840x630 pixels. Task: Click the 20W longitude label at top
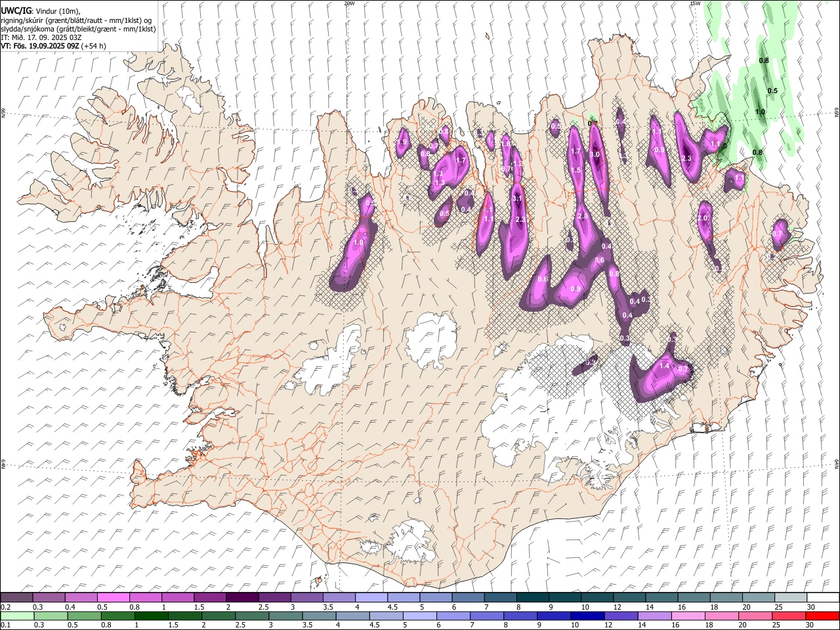(349, 3)
